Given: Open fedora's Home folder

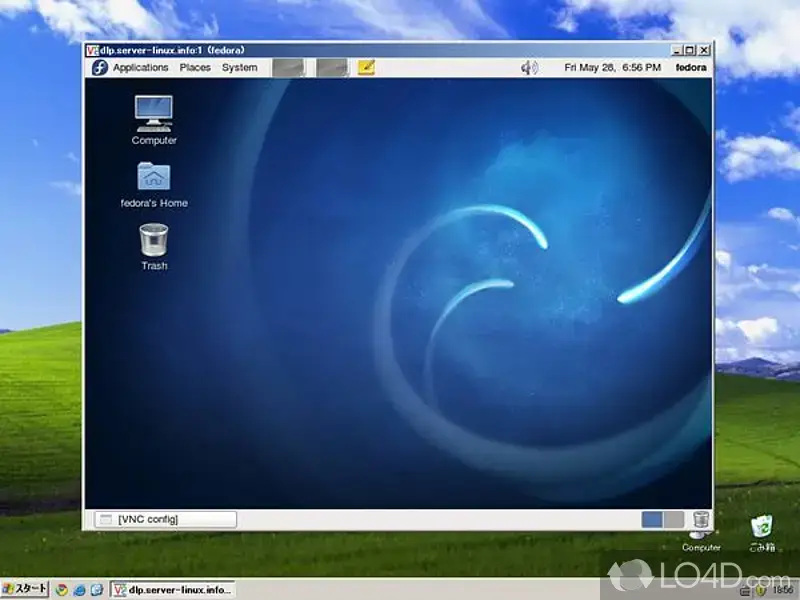Looking at the screenshot, I should (154, 185).
